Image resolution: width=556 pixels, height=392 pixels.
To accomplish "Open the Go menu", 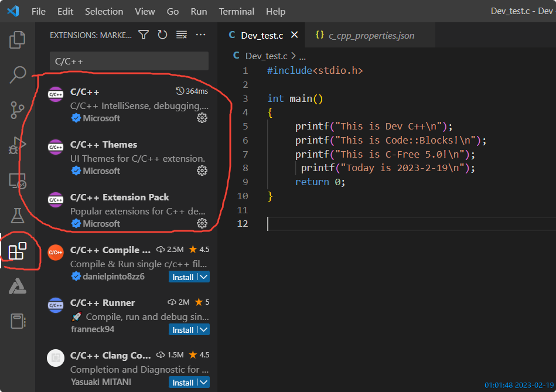I will click(x=173, y=11).
